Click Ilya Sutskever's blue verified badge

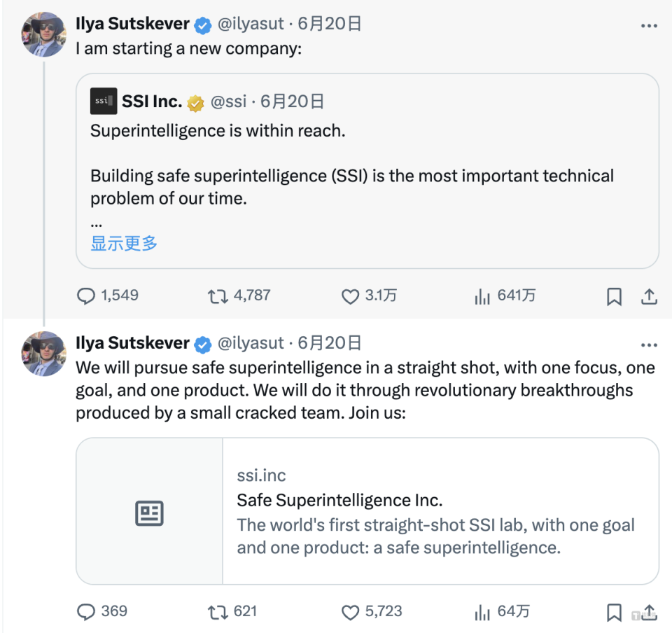(x=202, y=23)
